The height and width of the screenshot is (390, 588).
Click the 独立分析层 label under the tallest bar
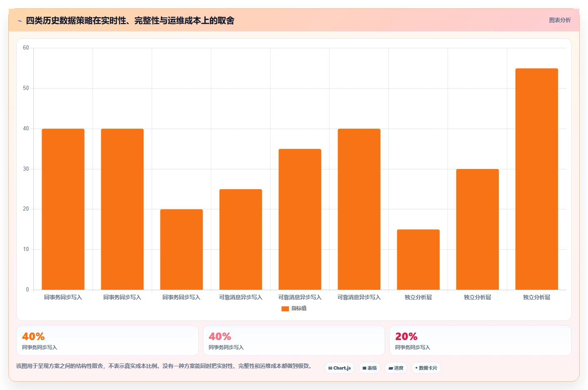click(536, 297)
